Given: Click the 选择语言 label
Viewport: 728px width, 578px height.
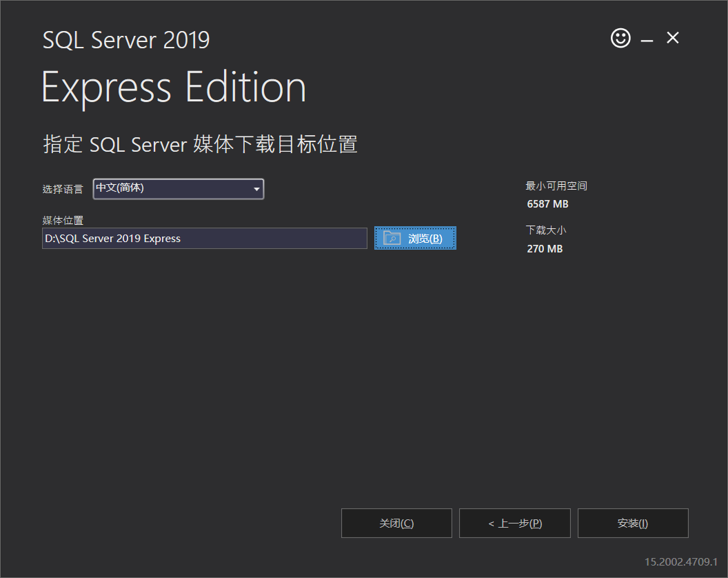Looking at the screenshot, I should coord(63,189).
